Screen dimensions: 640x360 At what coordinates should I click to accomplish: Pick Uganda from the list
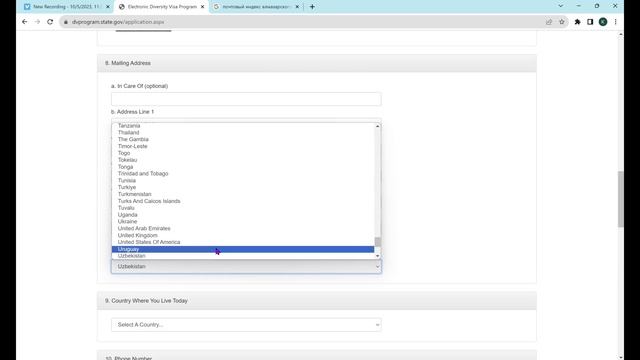click(x=243, y=215)
